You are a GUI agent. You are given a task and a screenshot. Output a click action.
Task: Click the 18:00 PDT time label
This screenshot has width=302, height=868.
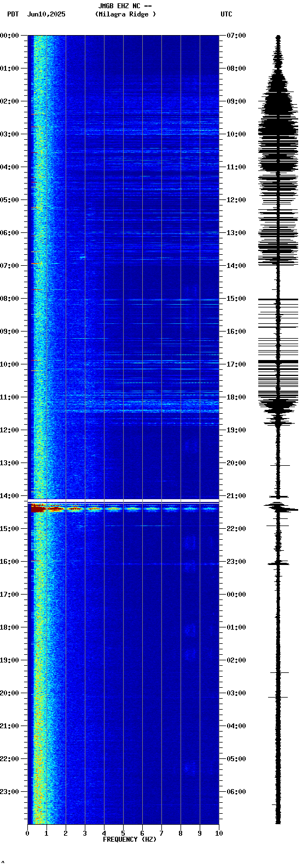click(9, 627)
